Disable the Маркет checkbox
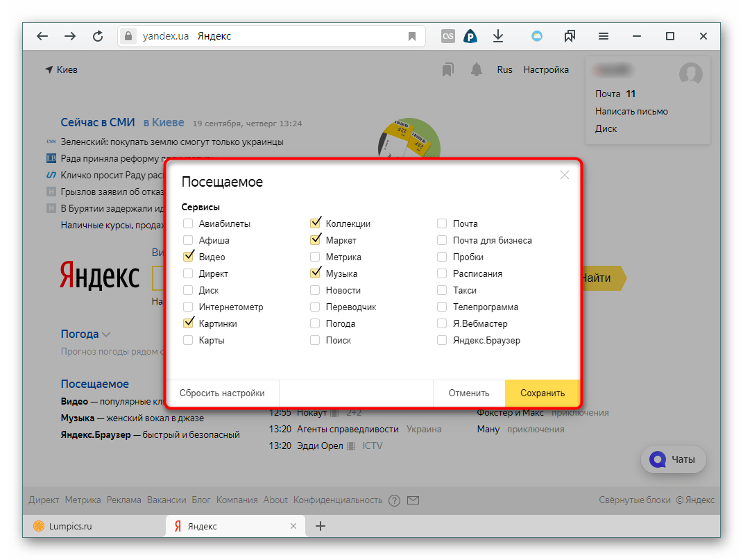 coord(315,240)
